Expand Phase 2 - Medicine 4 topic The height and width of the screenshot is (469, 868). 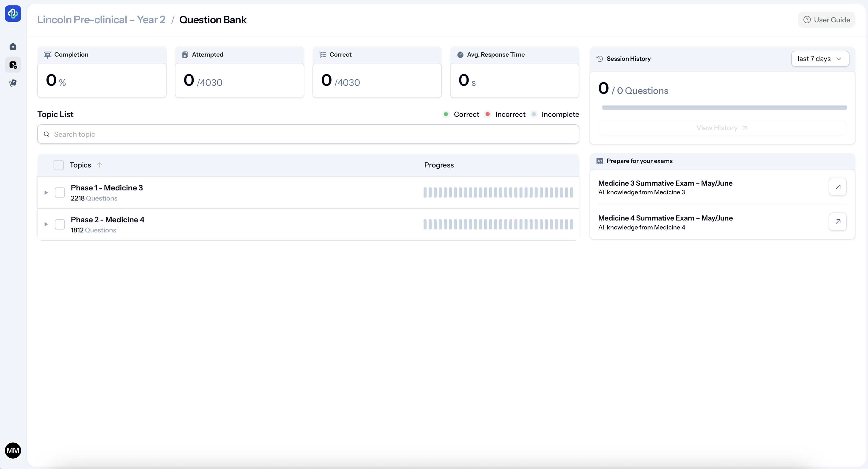(x=46, y=224)
